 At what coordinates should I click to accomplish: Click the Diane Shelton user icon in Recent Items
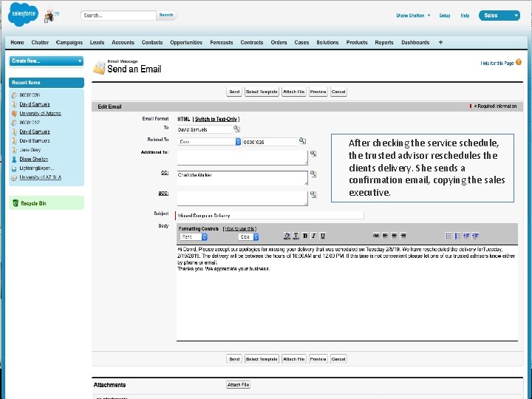point(14,159)
